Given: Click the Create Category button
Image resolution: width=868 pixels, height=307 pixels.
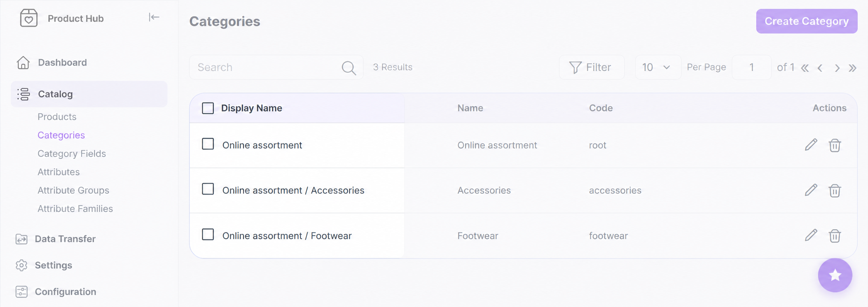Looking at the screenshot, I should (x=807, y=21).
